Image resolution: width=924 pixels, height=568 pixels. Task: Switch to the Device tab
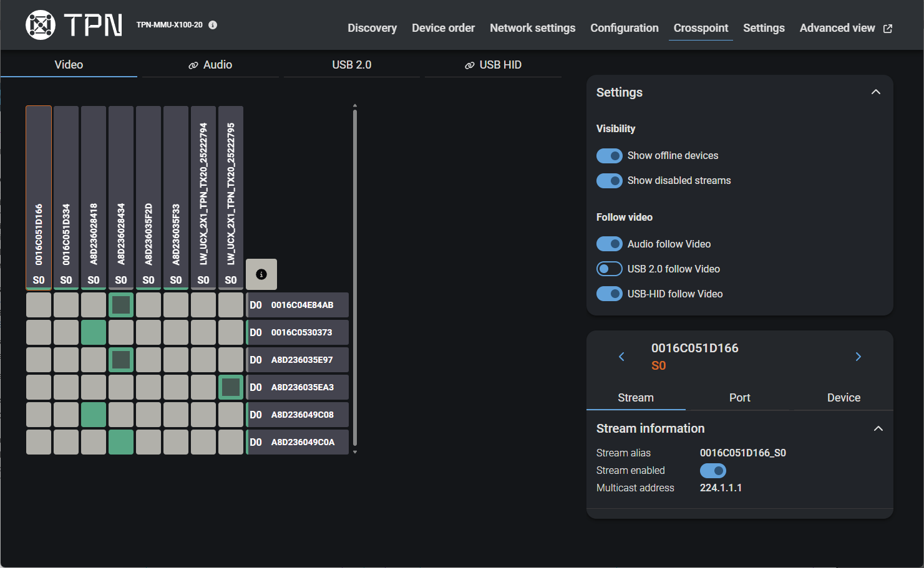pyautogui.click(x=844, y=398)
